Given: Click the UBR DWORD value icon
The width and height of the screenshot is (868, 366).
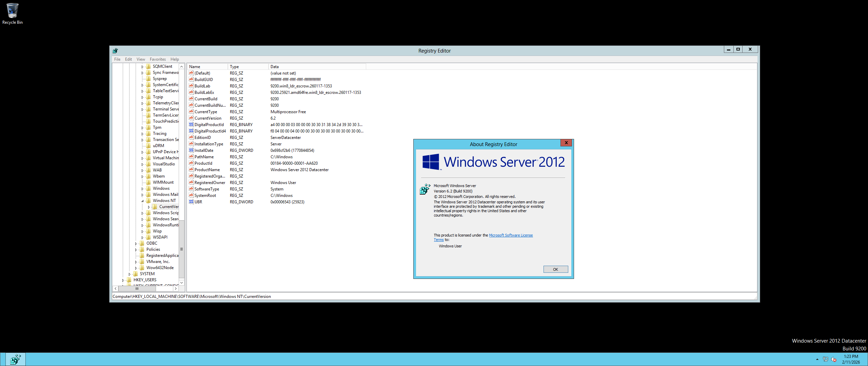Looking at the screenshot, I should (x=191, y=202).
